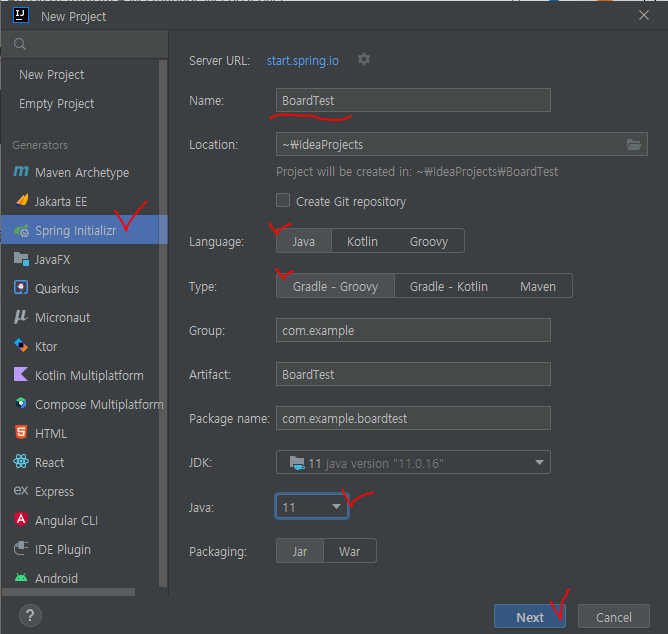Screen dimensions: 668x634
Task: Select New Project in sidebar
Action: click(x=80, y=75)
